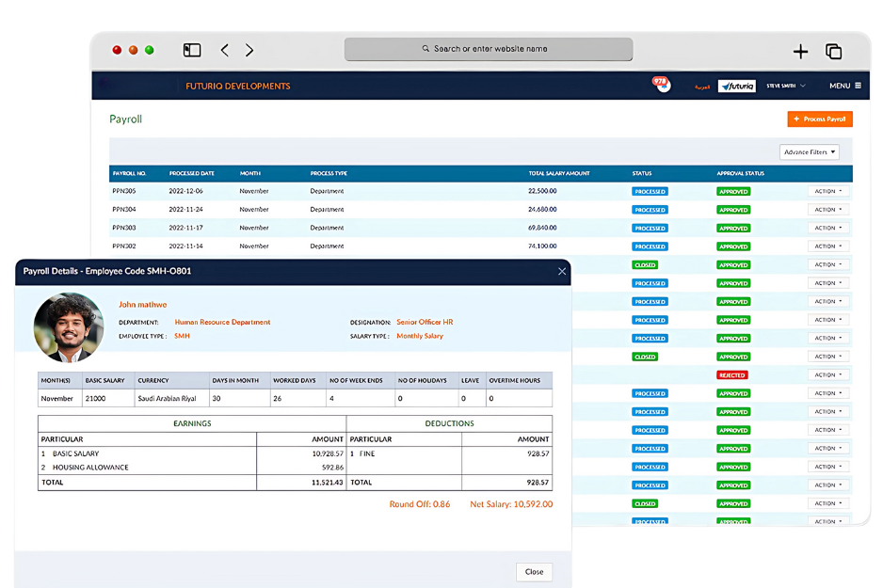
Task: Go forward using browser forward arrow
Action: 249,50
